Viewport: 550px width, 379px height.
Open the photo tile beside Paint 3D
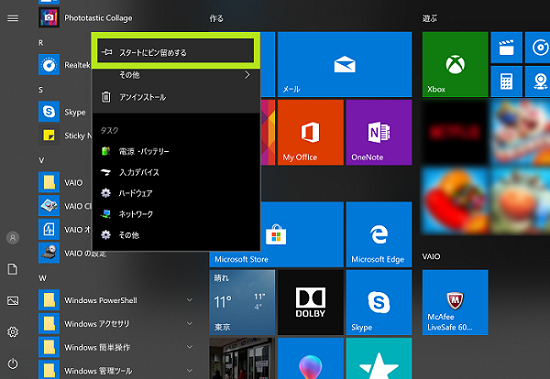click(242, 358)
